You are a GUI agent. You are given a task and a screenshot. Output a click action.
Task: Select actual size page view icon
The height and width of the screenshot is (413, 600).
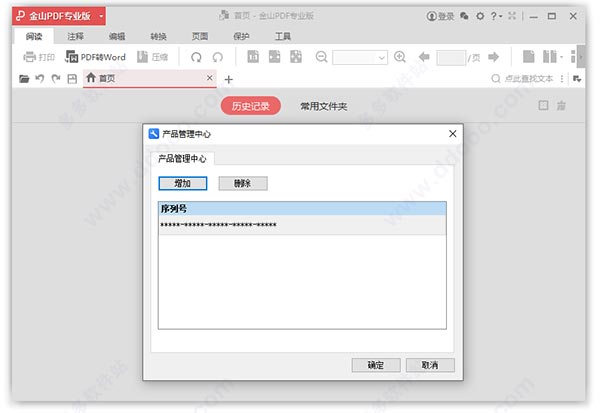pyautogui.click(x=253, y=57)
